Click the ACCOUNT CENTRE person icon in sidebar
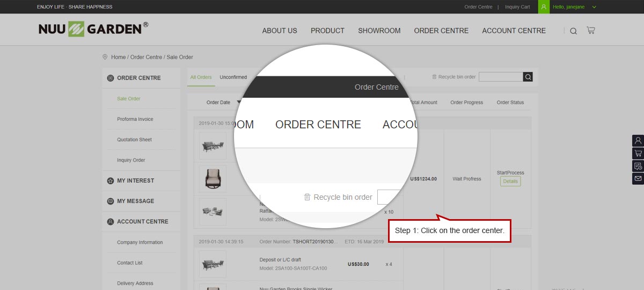The width and height of the screenshot is (644, 290). tap(111, 222)
